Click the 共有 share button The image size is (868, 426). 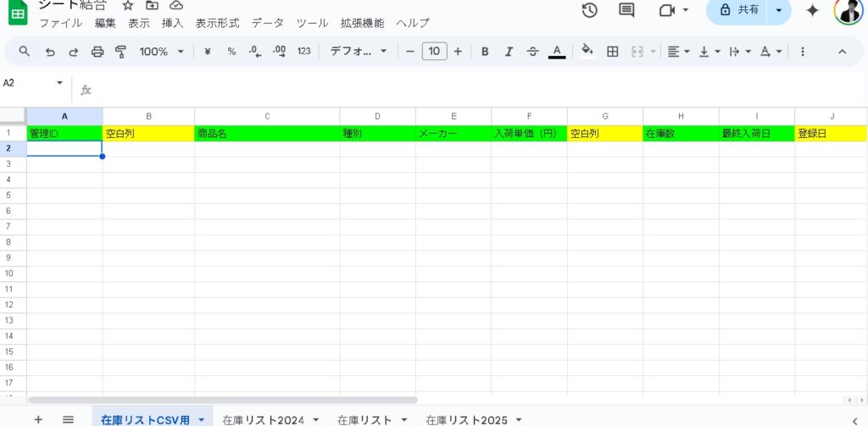click(x=737, y=10)
